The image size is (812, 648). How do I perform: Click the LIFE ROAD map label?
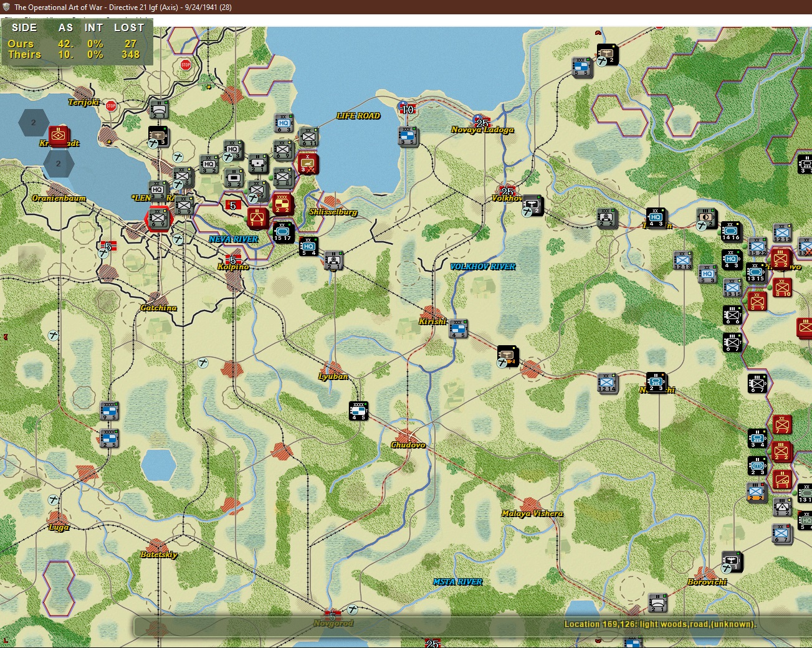(358, 115)
